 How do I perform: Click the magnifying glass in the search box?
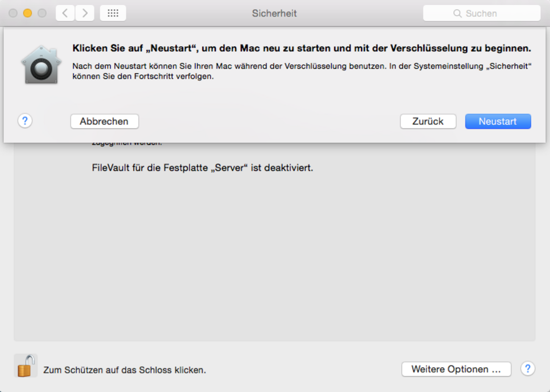click(457, 14)
